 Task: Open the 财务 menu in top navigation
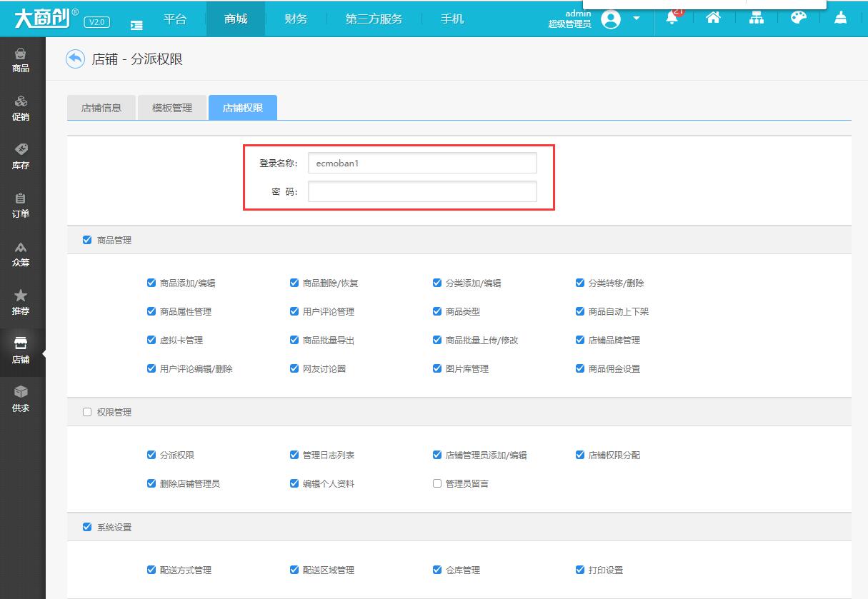click(x=296, y=19)
